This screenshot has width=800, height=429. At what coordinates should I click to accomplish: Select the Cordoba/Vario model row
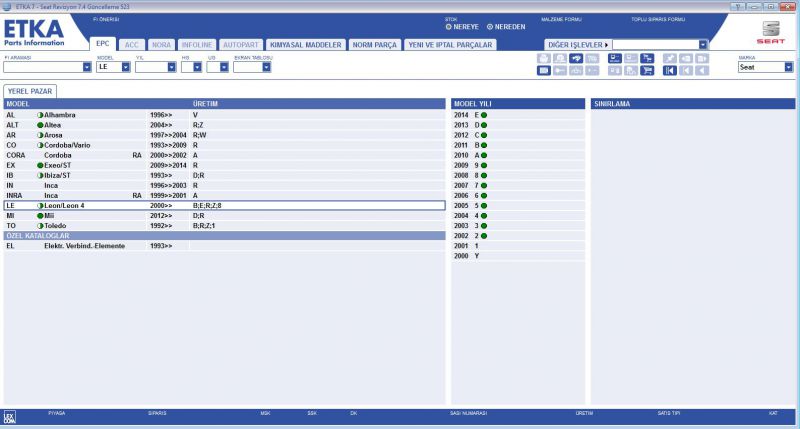[224, 145]
